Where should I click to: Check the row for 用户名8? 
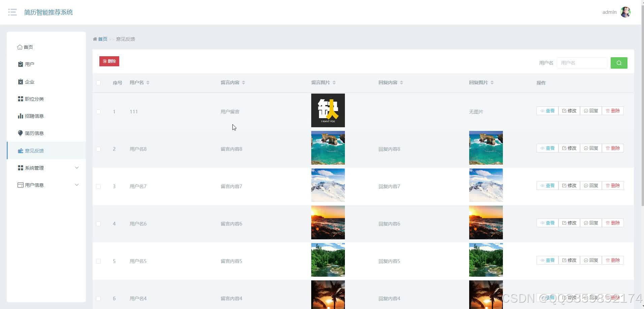[98, 149]
